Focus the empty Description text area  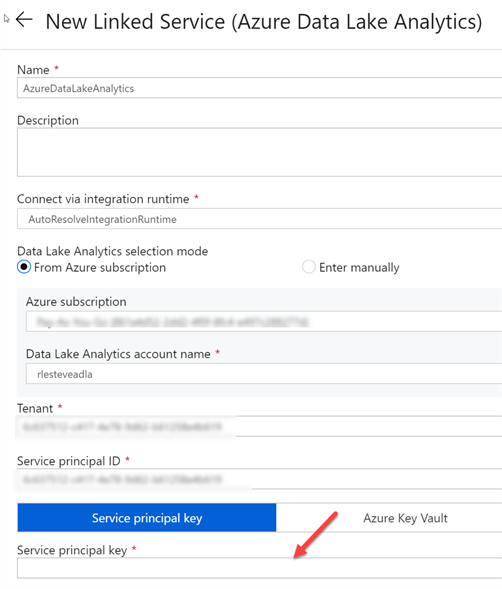[259, 152]
